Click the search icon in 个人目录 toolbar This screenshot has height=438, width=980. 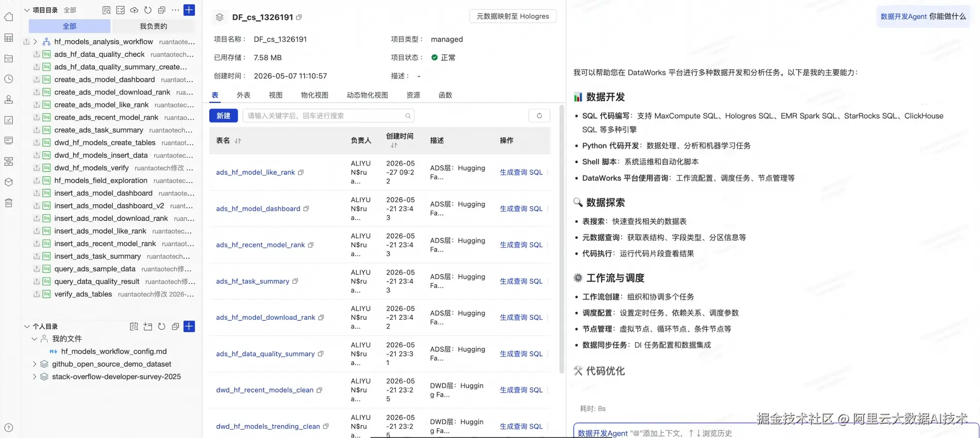pyautogui.click(x=134, y=327)
